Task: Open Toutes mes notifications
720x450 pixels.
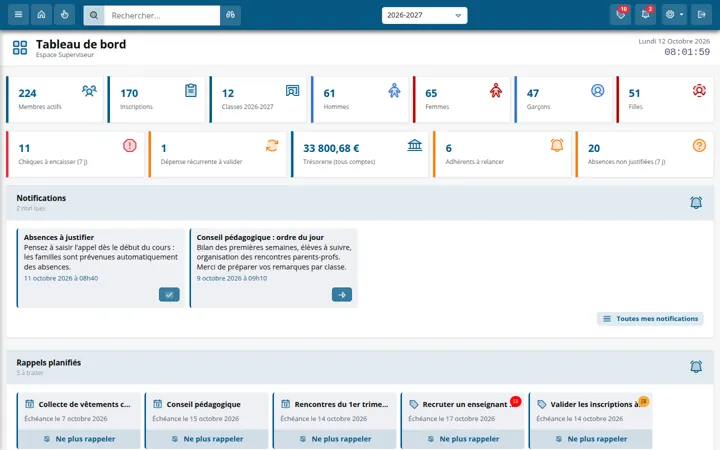Action: [x=650, y=319]
